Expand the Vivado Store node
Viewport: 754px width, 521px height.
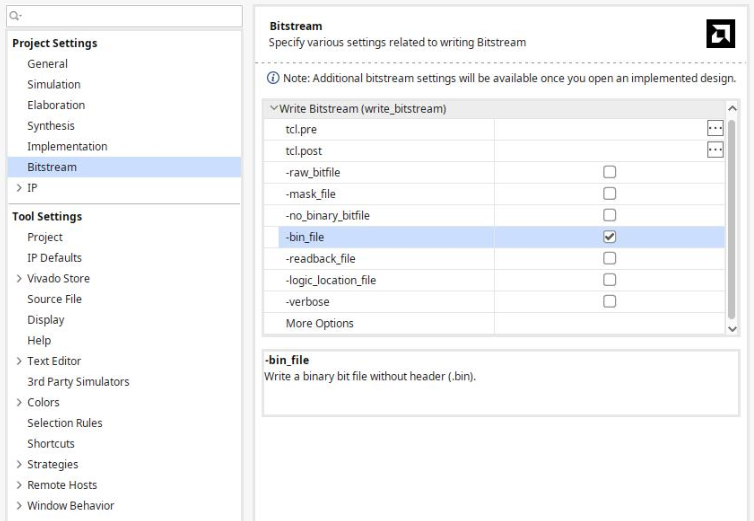point(18,279)
